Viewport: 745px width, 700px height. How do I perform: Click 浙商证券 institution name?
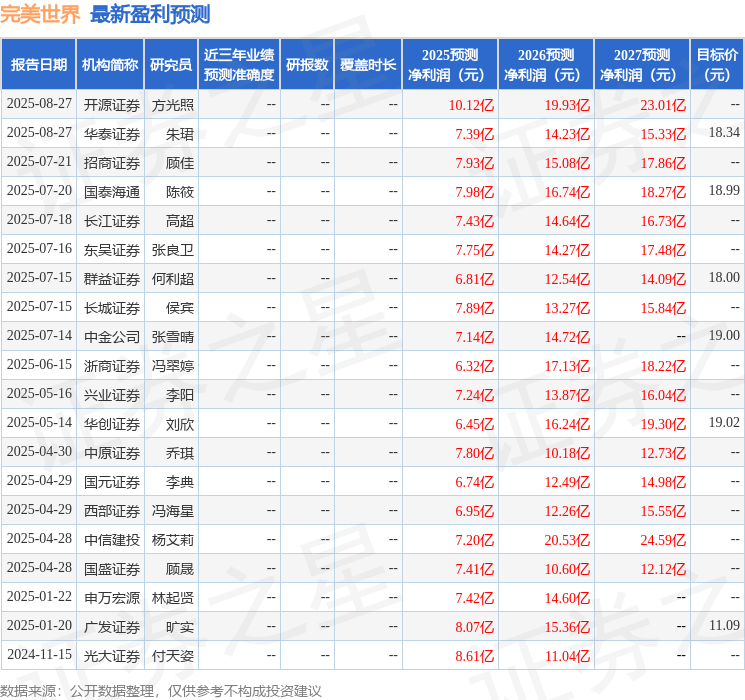click(x=112, y=366)
